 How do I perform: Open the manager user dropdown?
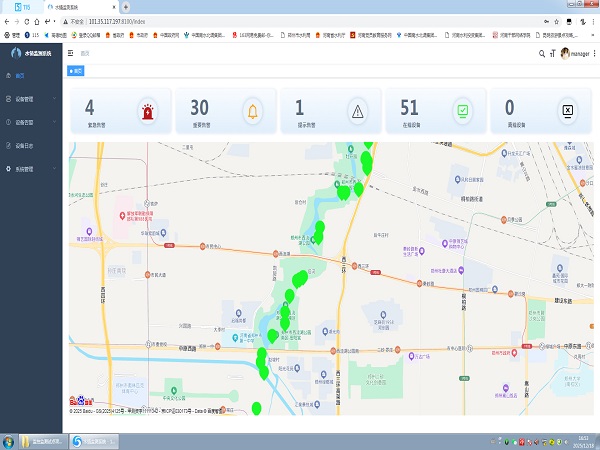pos(577,53)
